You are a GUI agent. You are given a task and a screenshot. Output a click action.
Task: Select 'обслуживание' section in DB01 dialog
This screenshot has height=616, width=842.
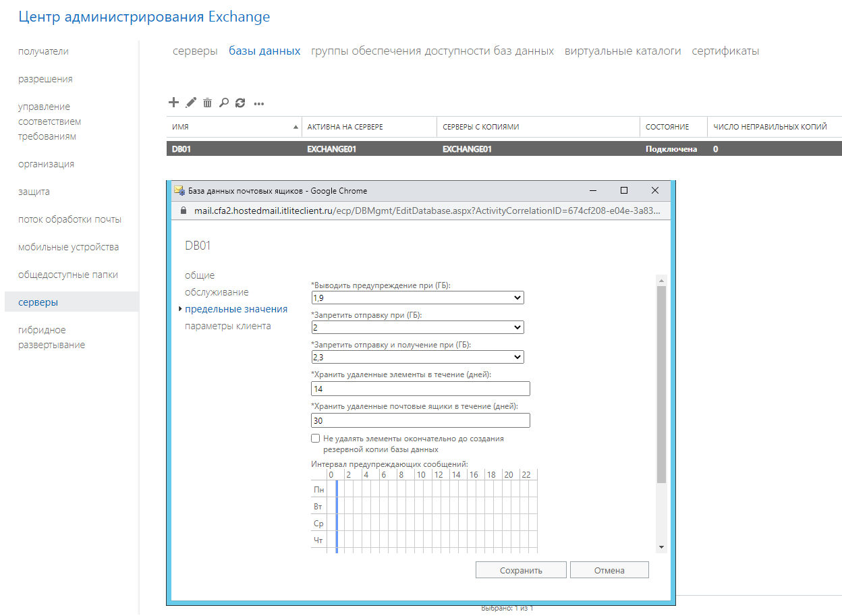click(217, 292)
